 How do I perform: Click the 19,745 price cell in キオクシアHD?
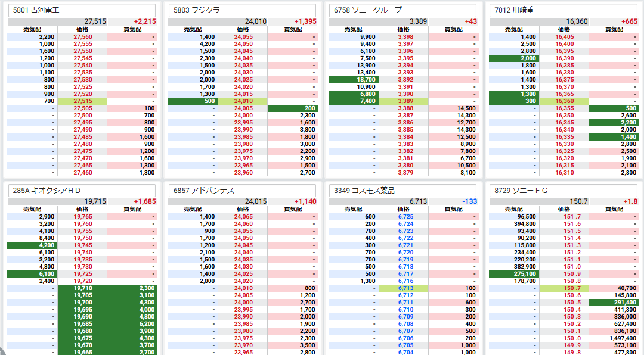pyautogui.click(x=83, y=245)
